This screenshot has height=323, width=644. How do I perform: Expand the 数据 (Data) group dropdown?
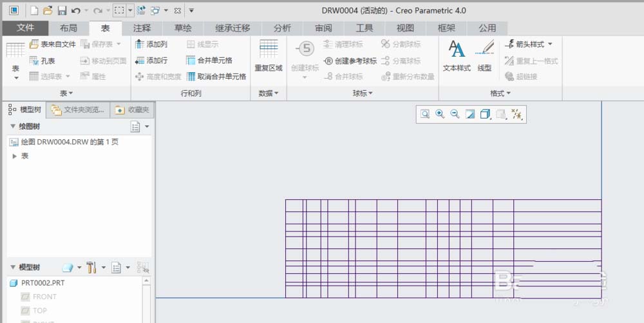[x=269, y=93]
